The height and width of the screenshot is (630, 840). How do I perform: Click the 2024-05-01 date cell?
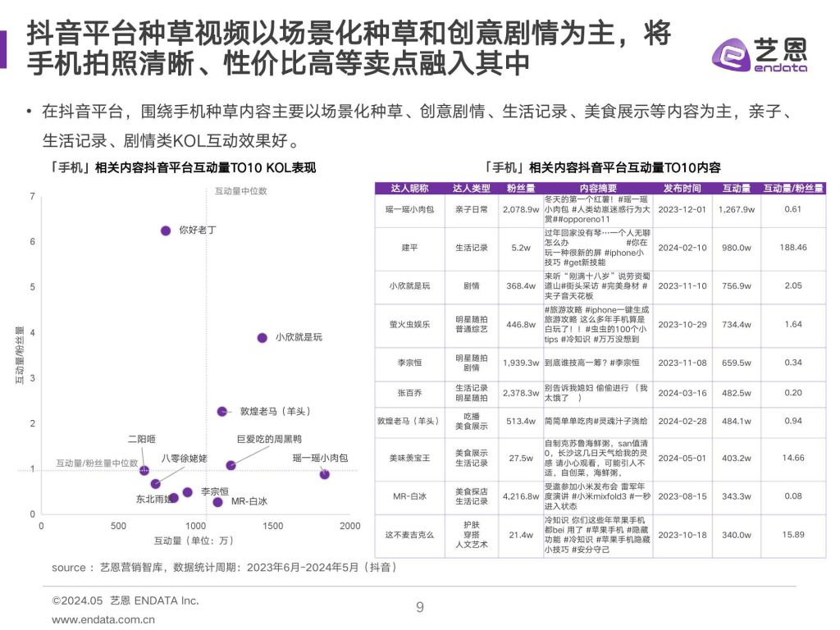click(682, 459)
